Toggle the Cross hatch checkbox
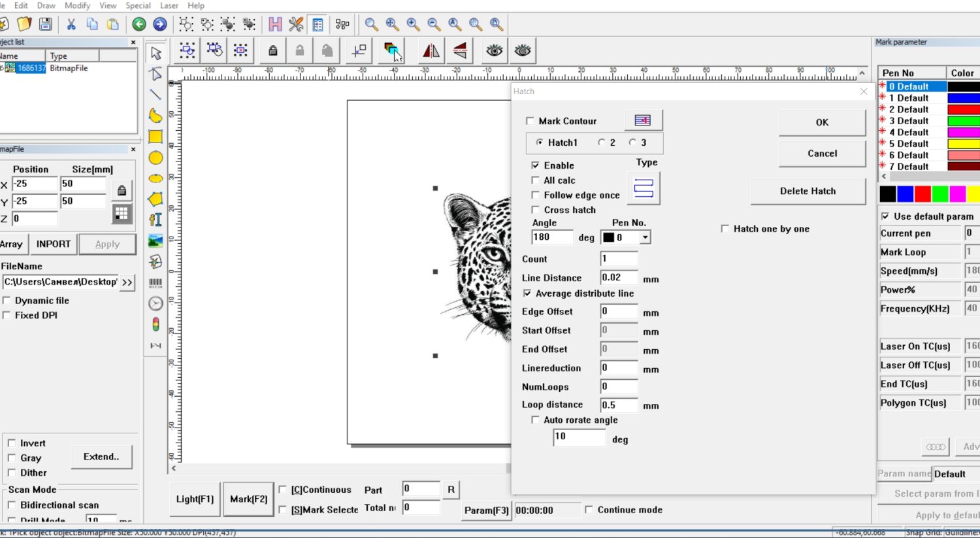Screen dimensions: 980x538 [536, 210]
